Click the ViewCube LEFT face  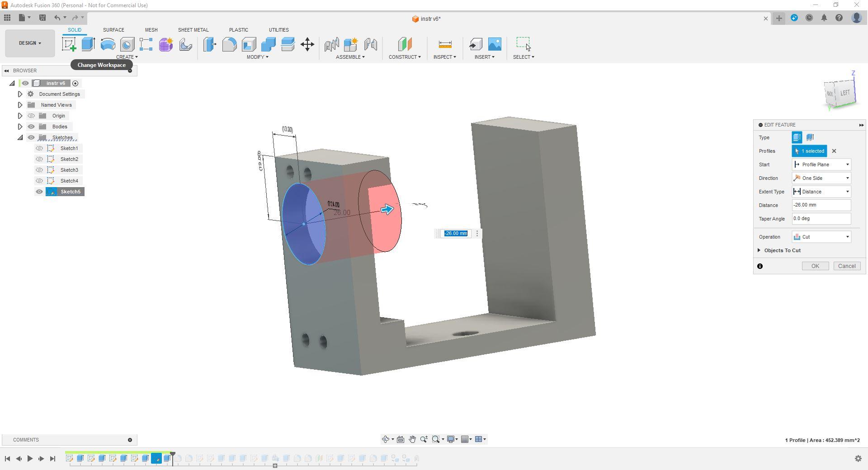click(x=845, y=93)
